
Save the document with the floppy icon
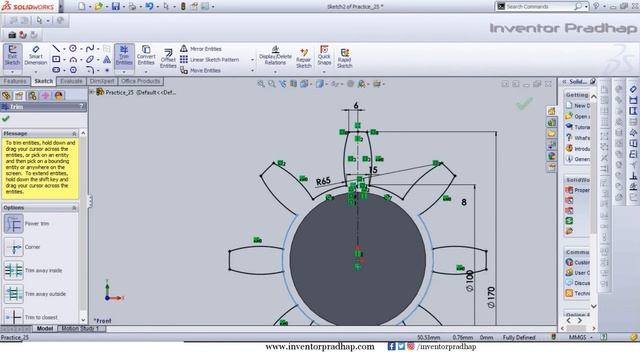coord(116,6)
